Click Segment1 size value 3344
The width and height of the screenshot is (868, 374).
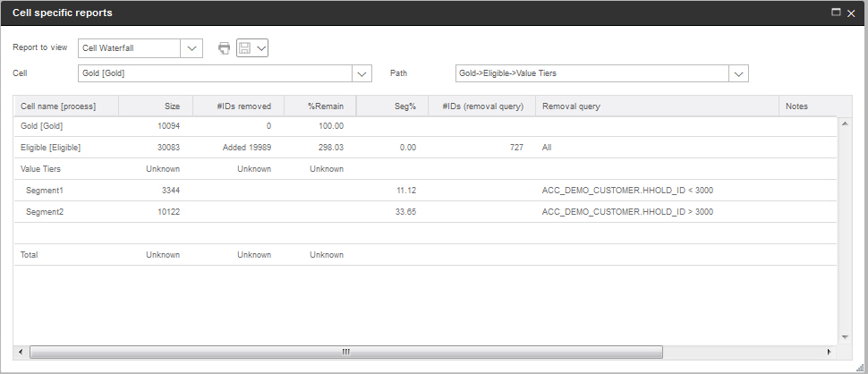171,191
